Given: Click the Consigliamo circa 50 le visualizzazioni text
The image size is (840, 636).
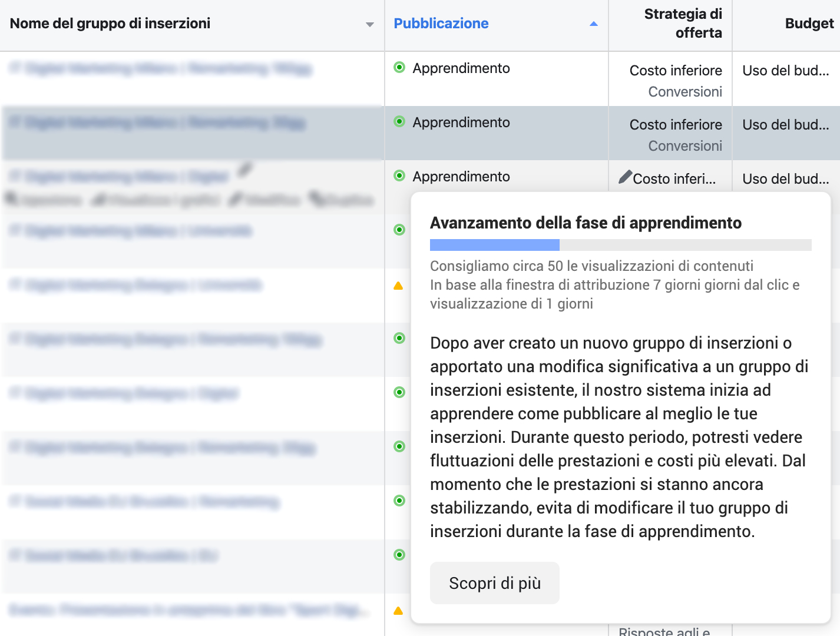Looking at the screenshot, I should tap(591, 266).
